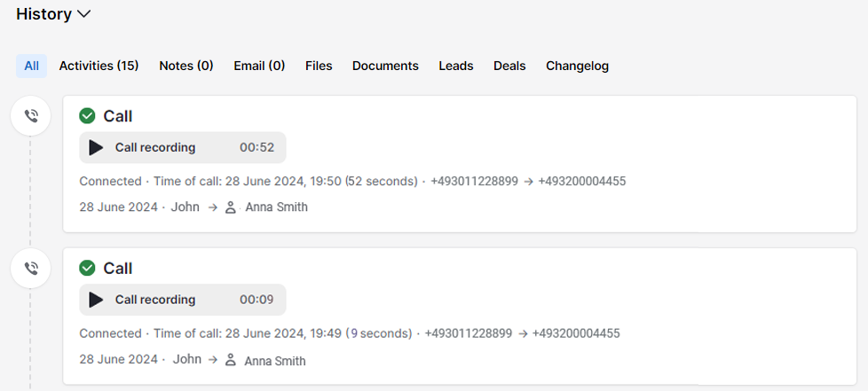The width and height of the screenshot is (868, 391).
Task: Click green checkmark on second Call
Action: click(x=87, y=268)
